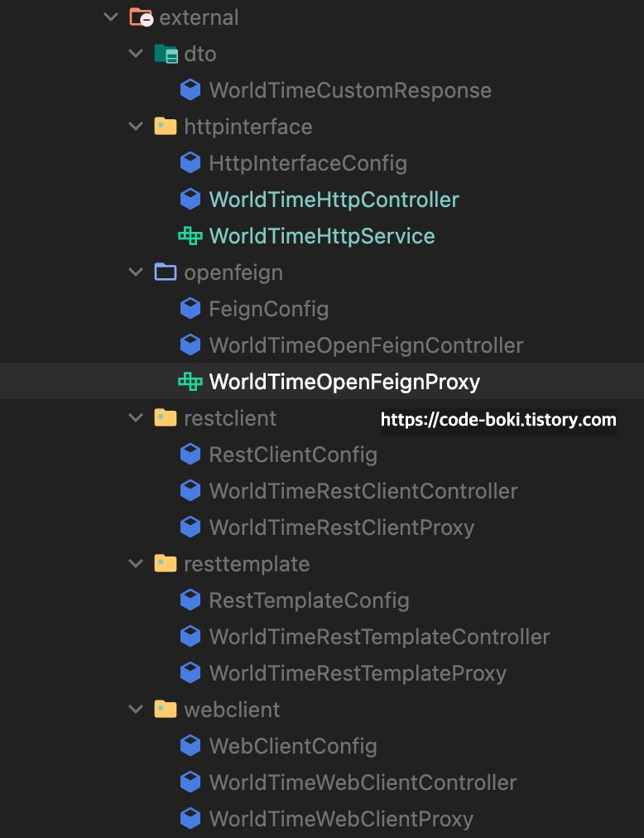Collapse the httpinterface folder chevron
Image resolution: width=644 pixels, height=838 pixels.
[137, 126]
